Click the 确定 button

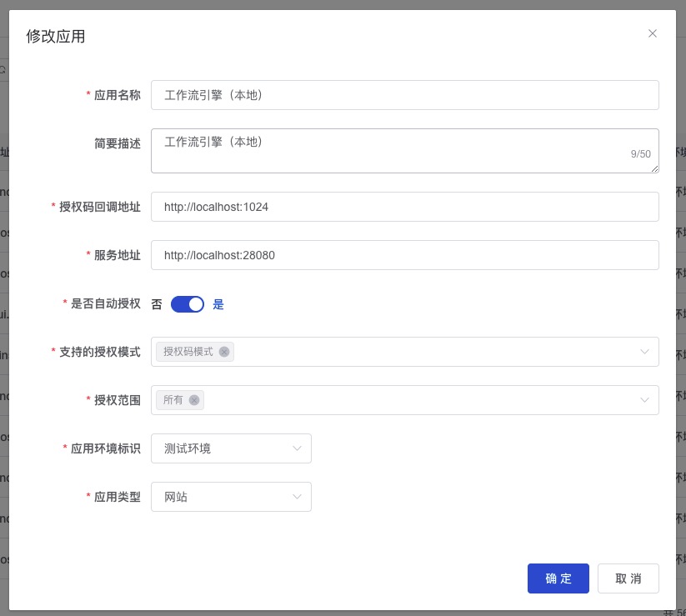coord(558,578)
